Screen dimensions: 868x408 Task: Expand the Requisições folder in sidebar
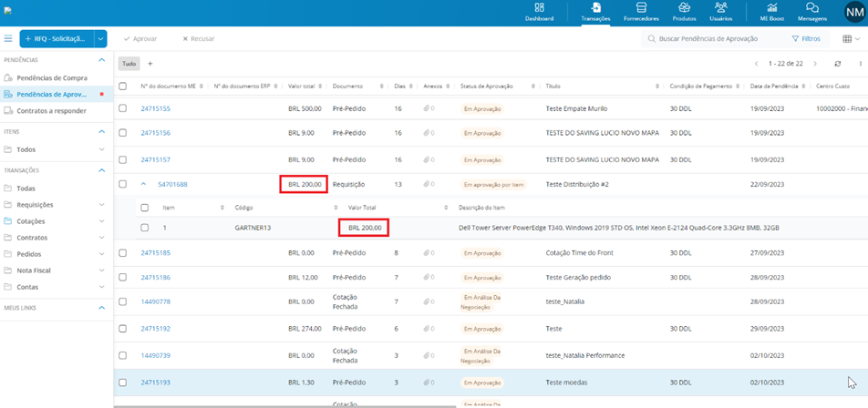click(101, 205)
